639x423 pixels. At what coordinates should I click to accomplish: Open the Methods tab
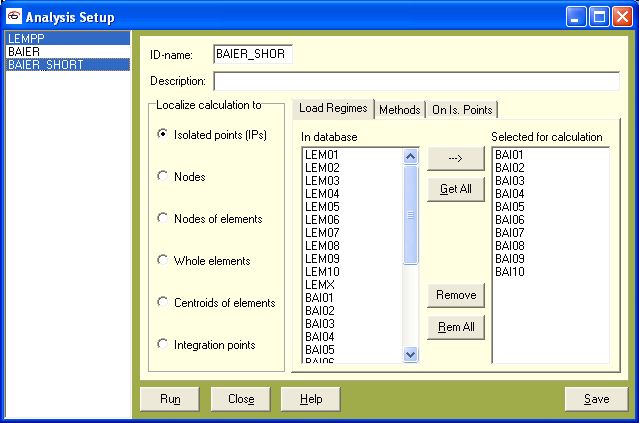click(x=399, y=110)
